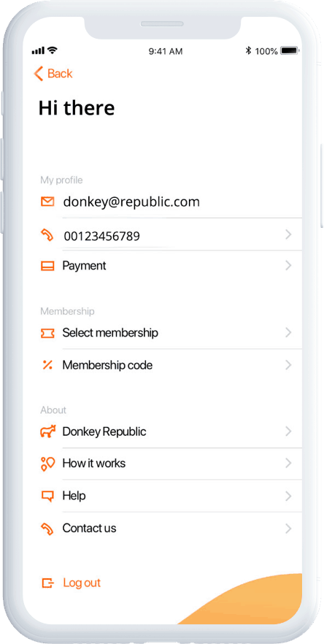Tap the donkey logo icon
Image resolution: width=324 pixels, height=644 pixels.
[x=47, y=432]
